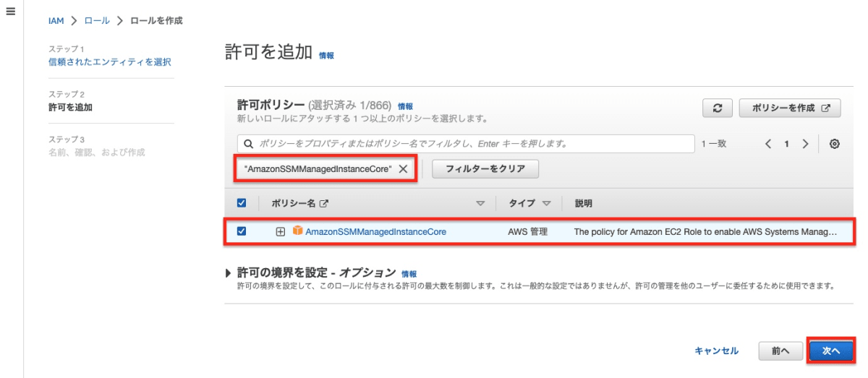Click キャンセル button

point(716,351)
